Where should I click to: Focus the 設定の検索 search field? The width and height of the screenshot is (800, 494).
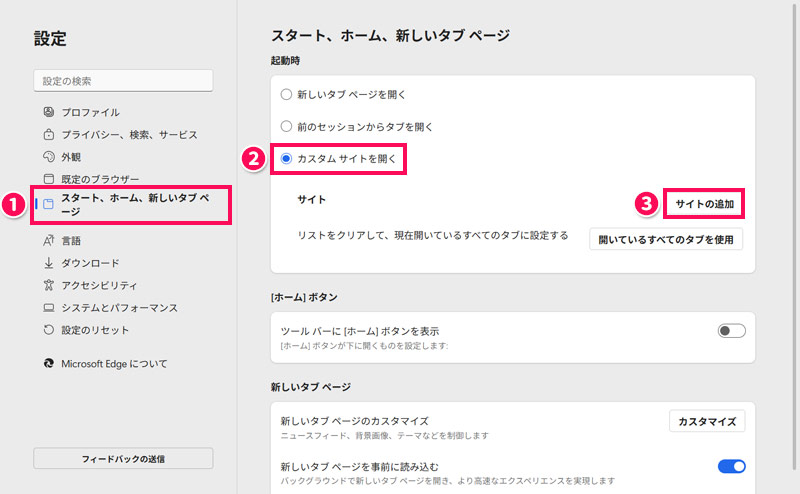(123, 81)
